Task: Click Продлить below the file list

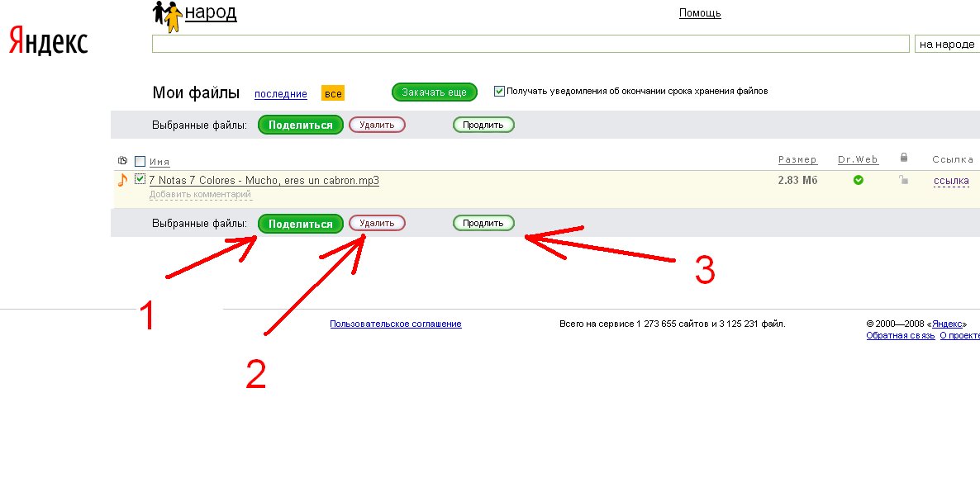Action: (x=483, y=223)
